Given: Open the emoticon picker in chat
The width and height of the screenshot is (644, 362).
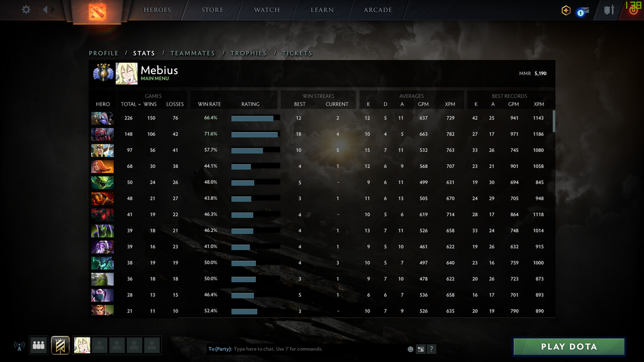Looking at the screenshot, I should pos(410,349).
